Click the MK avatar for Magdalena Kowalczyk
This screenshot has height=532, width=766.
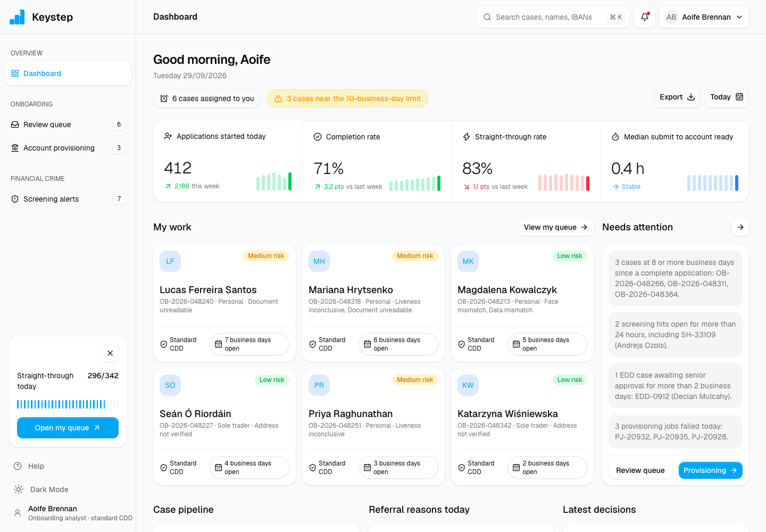(468, 261)
